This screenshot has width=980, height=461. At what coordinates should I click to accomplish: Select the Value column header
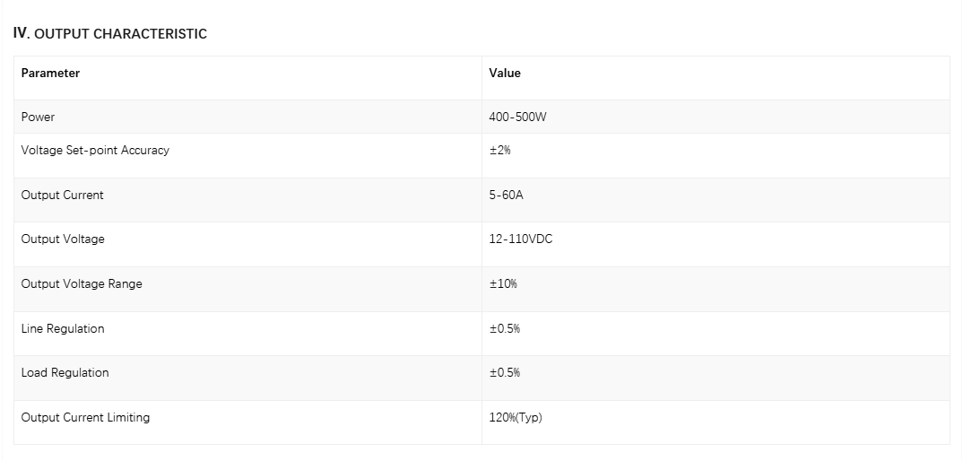tap(505, 74)
